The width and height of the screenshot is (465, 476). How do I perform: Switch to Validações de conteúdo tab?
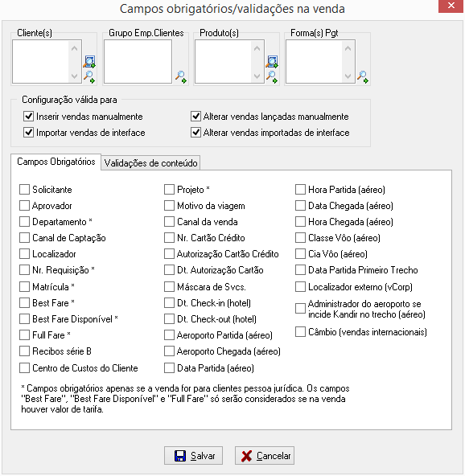150,163
